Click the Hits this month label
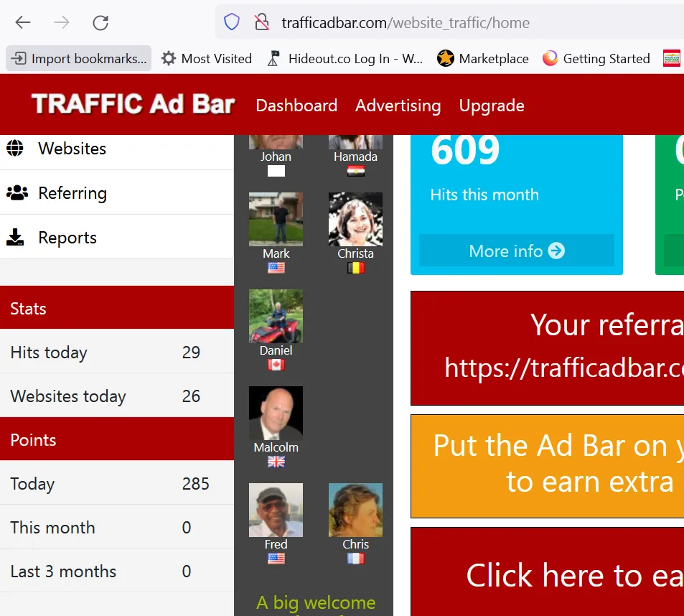 pos(484,194)
